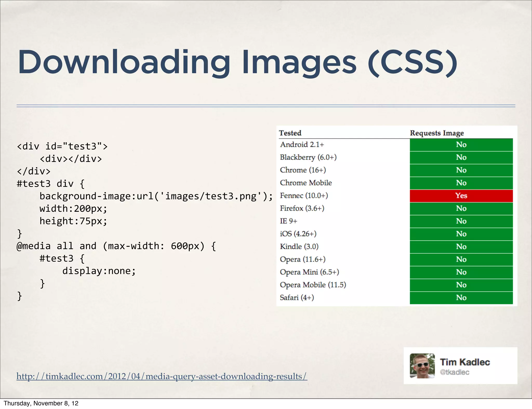
Task: Click the 'iOS (4.26+)' row label
Action: tap(298, 234)
